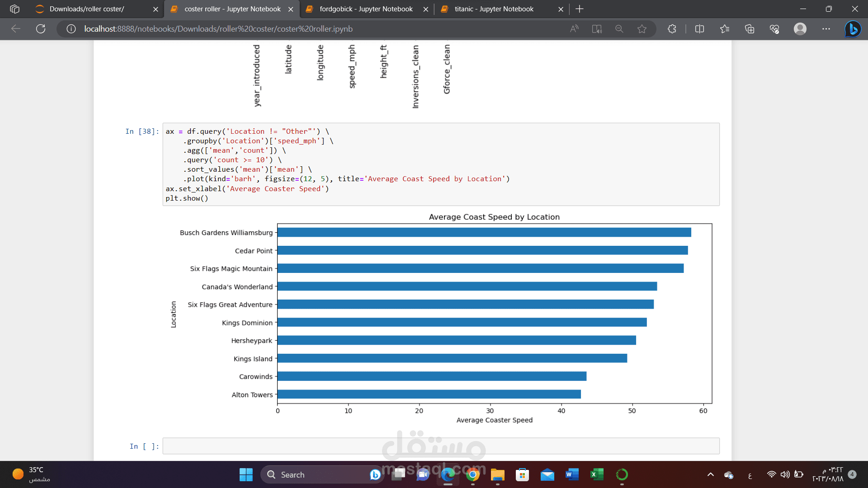Click the Canada's Wonderland chart label
This screenshot has height=488, width=868.
[237, 287]
